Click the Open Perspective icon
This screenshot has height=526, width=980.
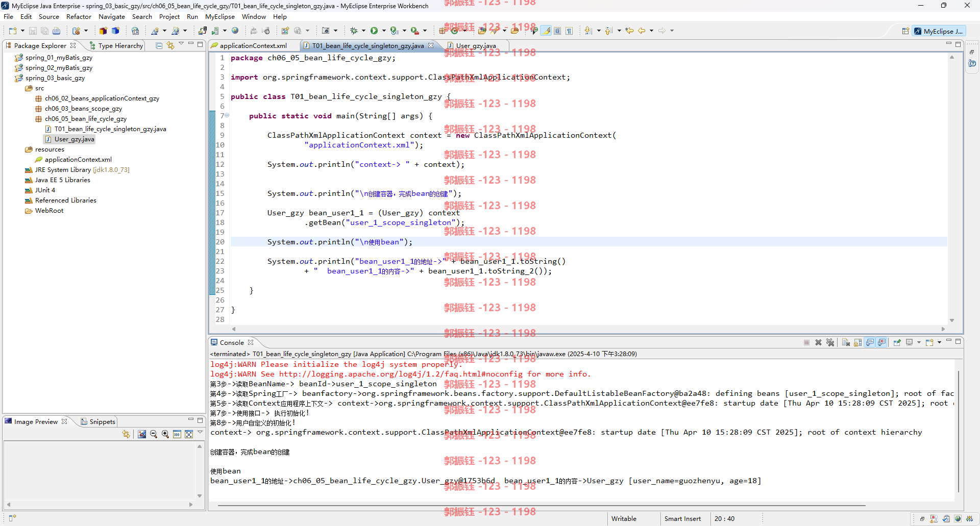click(x=905, y=31)
